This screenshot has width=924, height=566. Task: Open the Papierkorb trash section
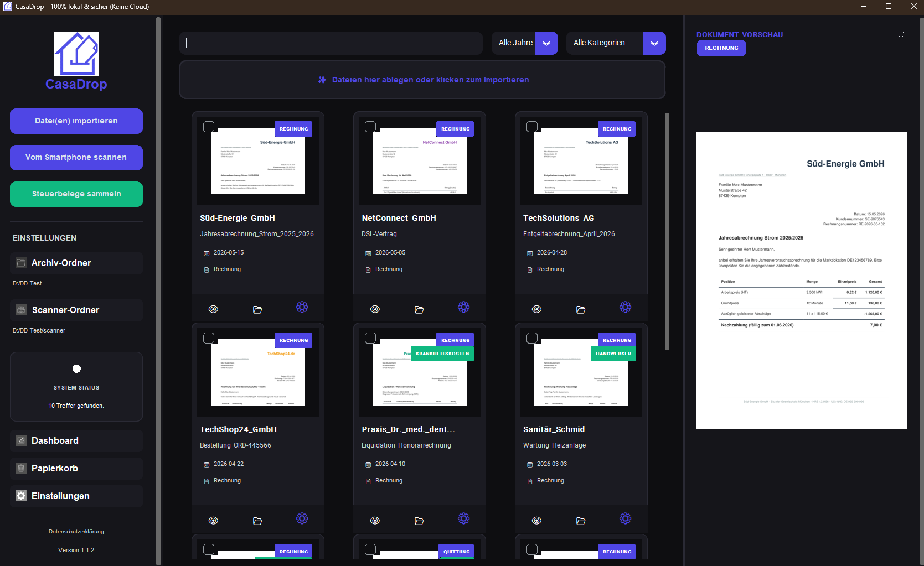[x=76, y=469]
